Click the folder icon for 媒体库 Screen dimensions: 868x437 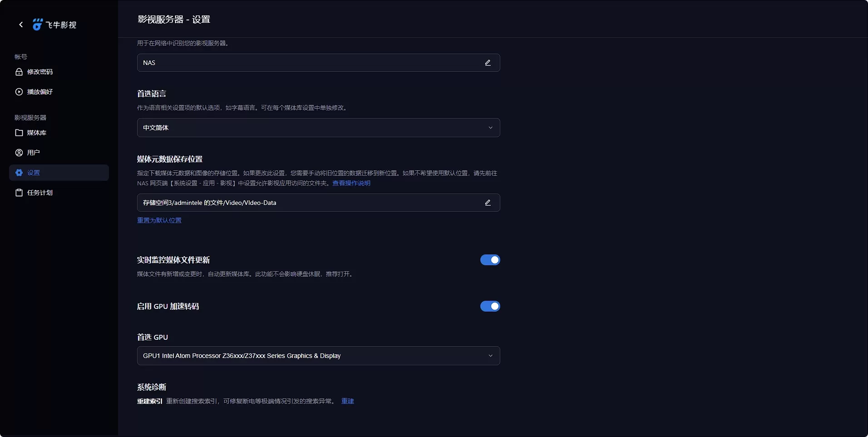tap(19, 133)
